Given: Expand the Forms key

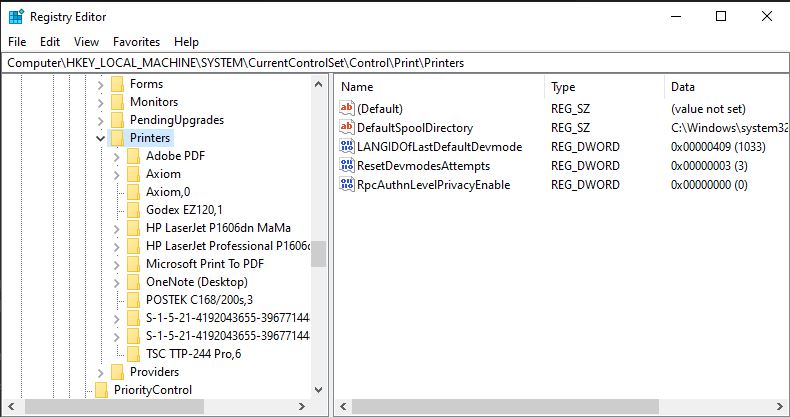Looking at the screenshot, I should click(x=100, y=85).
